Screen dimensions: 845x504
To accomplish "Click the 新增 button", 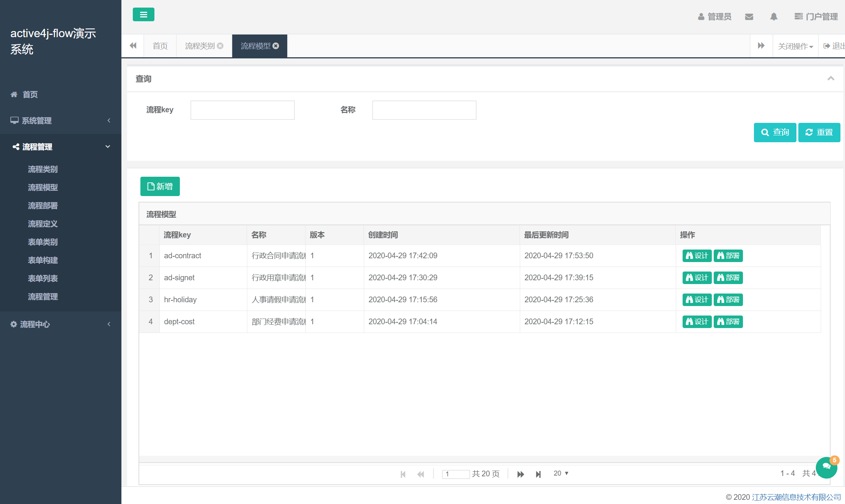I will 160,186.
